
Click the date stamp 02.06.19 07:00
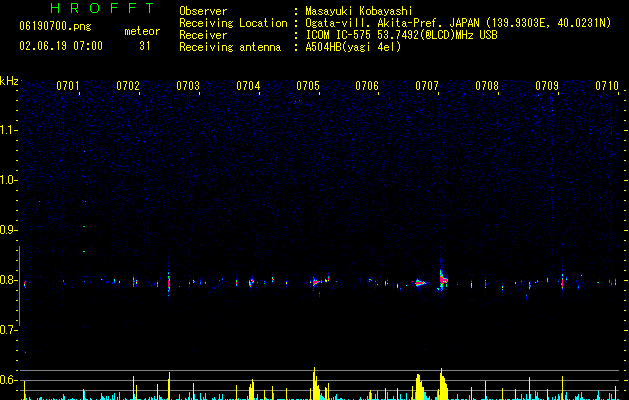click(61, 46)
